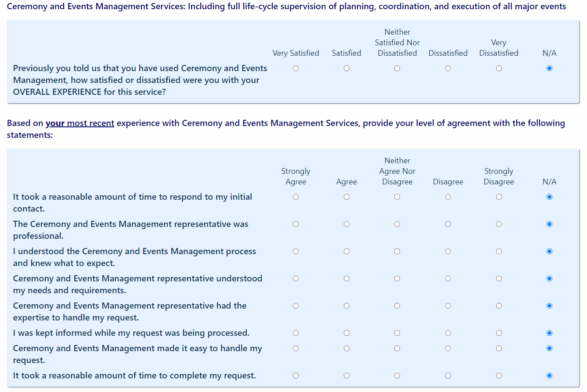587x392 pixels.
Task: Click the underlined 'your most recent' text
Action: click(x=80, y=123)
